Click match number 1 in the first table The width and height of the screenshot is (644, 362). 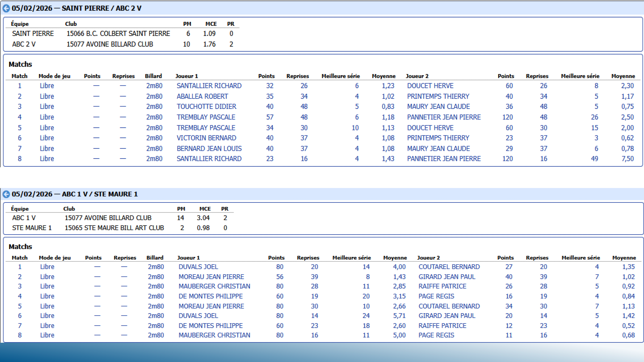20,86
